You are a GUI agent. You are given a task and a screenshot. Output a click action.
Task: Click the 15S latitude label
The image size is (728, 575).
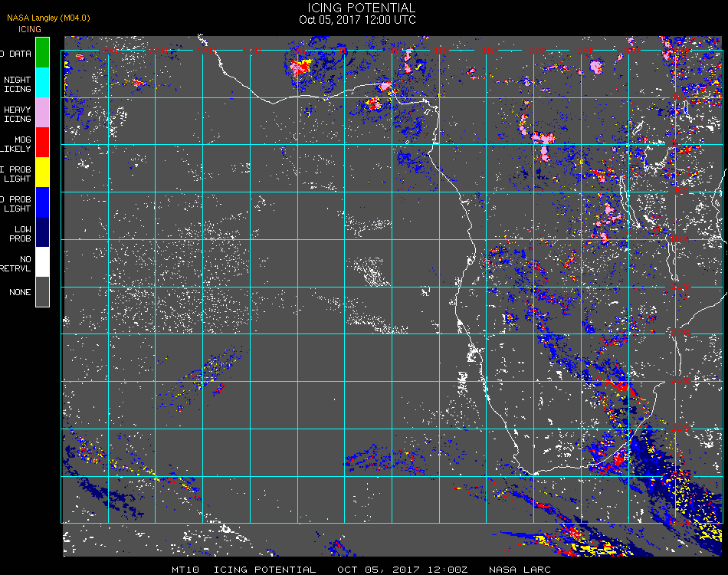pyautogui.click(x=680, y=286)
